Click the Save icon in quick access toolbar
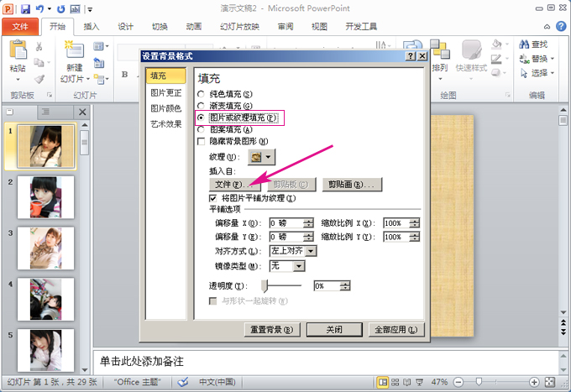Screen dimensions: 571x392 [x=25, y=9]
